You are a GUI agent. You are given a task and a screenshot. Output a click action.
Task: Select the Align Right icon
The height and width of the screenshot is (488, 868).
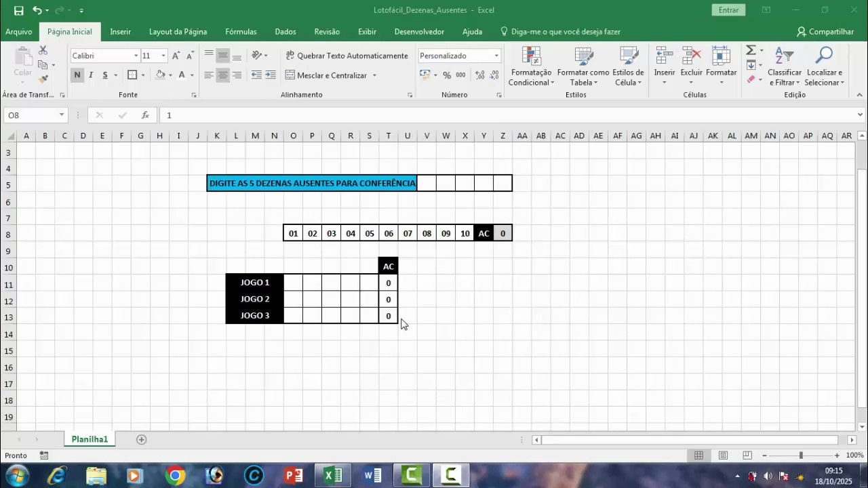(237, 75)
